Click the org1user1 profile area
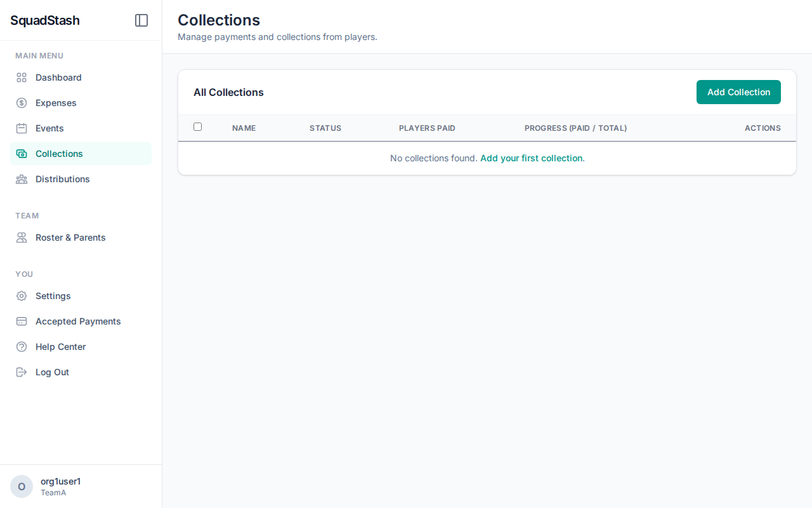The height and width of the screenshot is (508, 812). point(60,486)
